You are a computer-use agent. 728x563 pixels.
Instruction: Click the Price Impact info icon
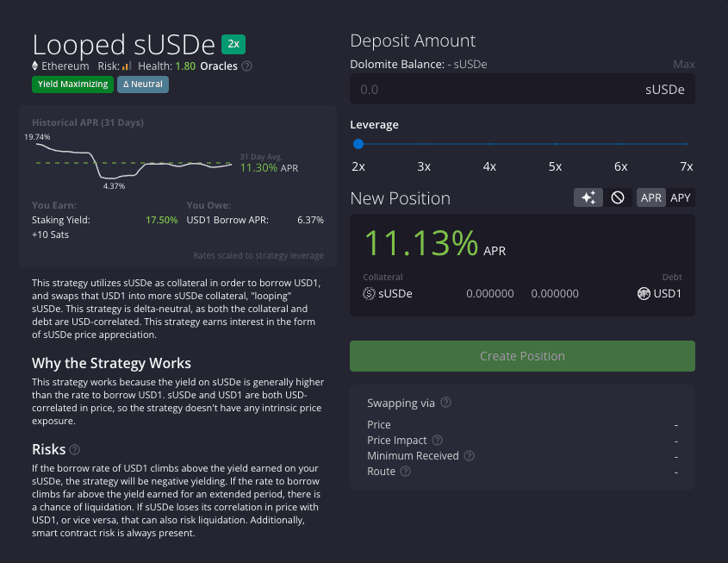coord(438,440)
